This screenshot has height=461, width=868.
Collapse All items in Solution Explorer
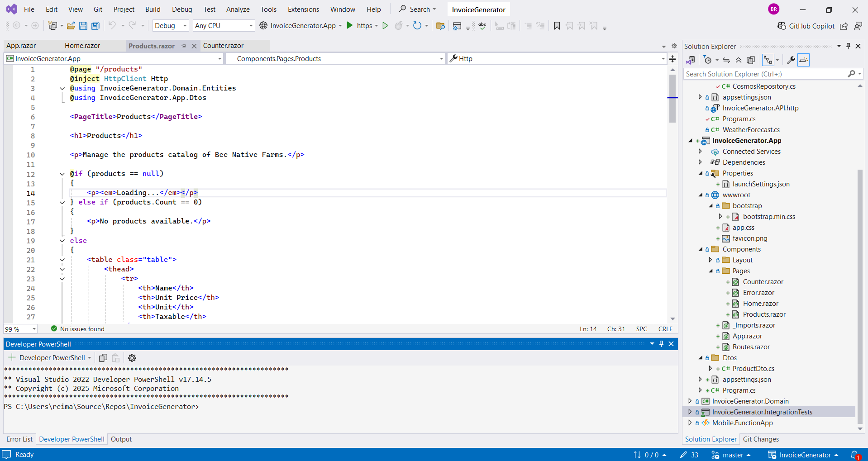(x=738, y=60)
